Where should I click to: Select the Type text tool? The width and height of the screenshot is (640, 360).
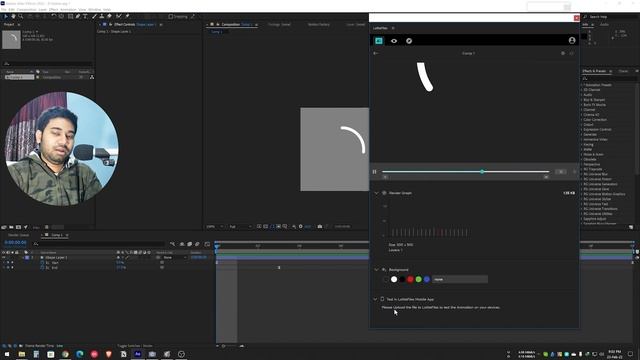tap(85, 16)
